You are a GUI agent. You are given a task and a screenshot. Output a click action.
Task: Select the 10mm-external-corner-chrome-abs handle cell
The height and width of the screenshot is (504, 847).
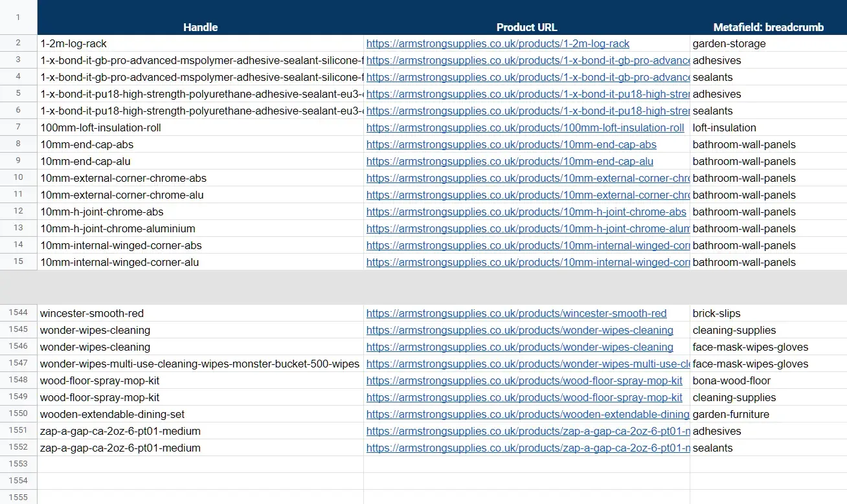[x=200, y=178]
